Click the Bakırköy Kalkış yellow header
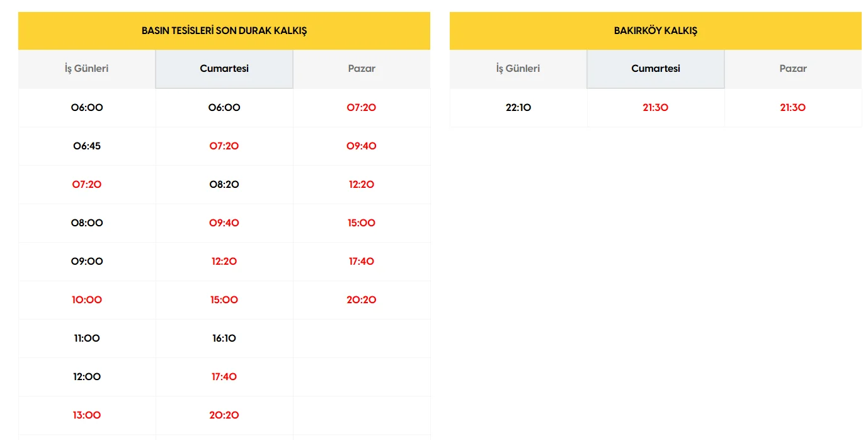Image resolution: width=868 pixels, height=440 pixels. tap(656, 31)
